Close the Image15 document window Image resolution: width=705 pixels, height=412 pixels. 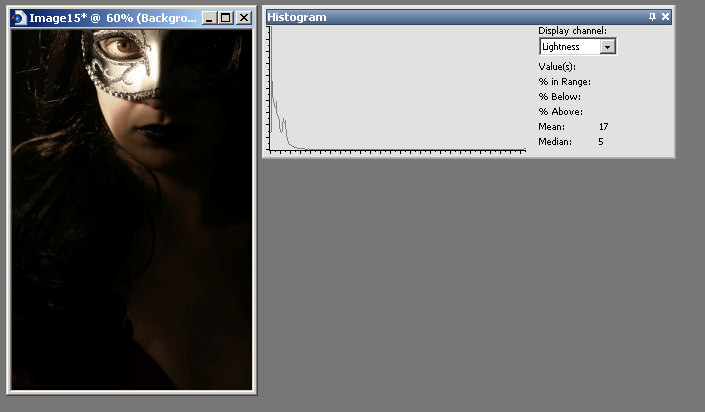(243, 18)
